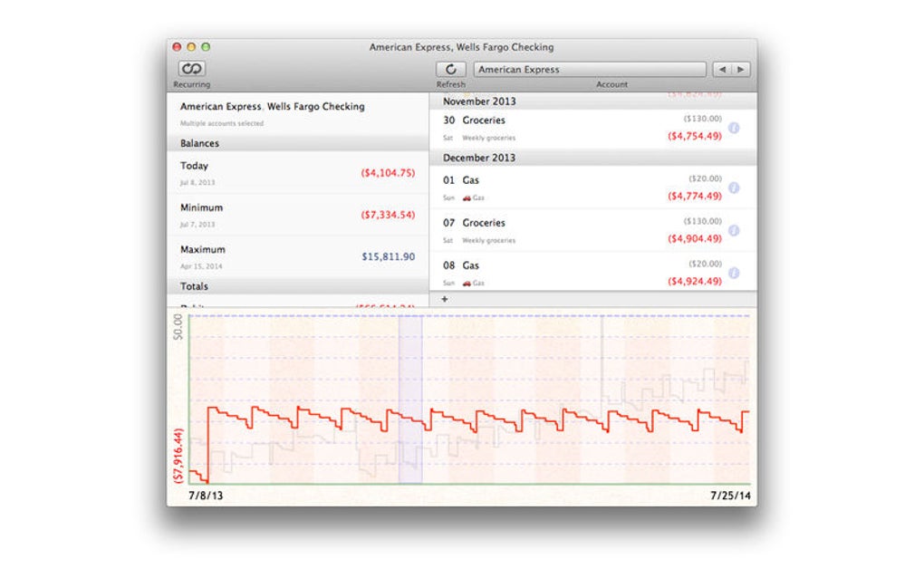Go to previous account with left arrow
The width and height of the screenshot is (924, 578).
723,70
